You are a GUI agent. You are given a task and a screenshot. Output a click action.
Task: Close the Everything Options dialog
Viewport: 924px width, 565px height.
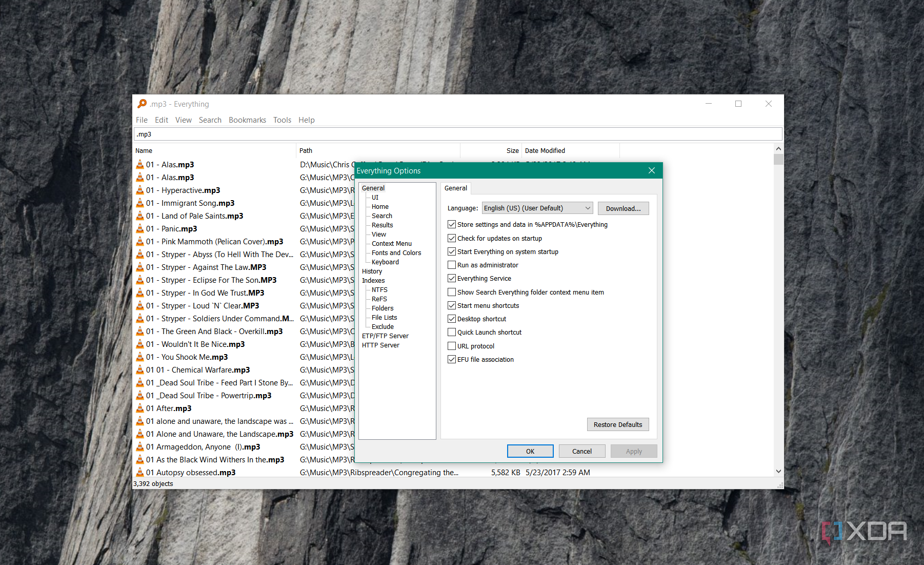click(x=651, y=170)
